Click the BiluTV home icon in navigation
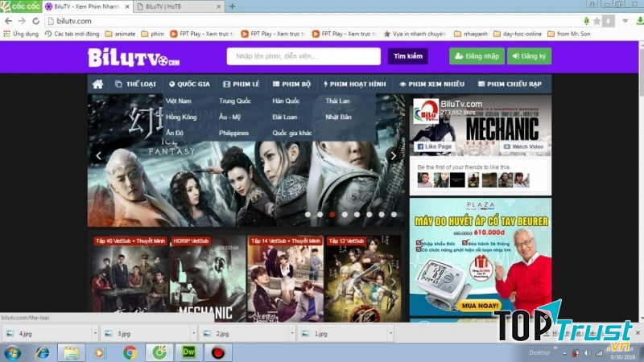The image size is (644, 362). click(x=97, y=84)
